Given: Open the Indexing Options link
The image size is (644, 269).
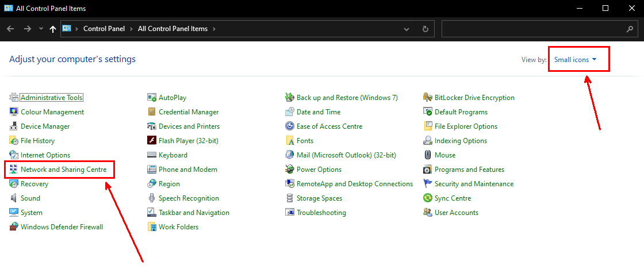Looking at the screenshot, I should pyautogui.click(x=461, y=141).
